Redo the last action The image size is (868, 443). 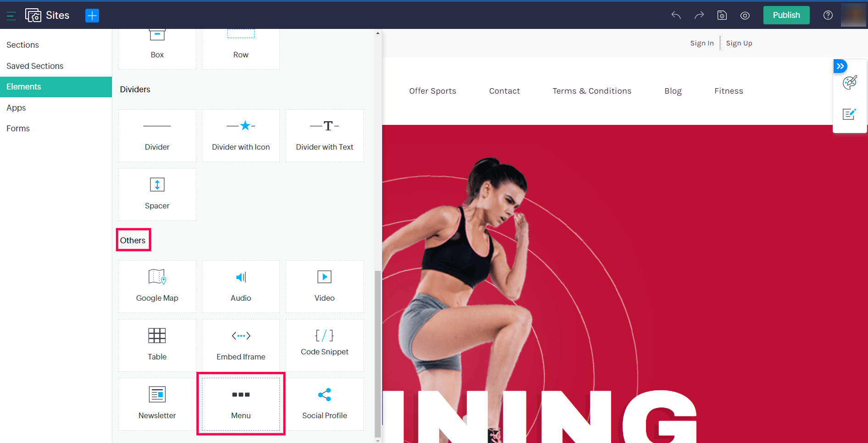click(x=699, y=15)
